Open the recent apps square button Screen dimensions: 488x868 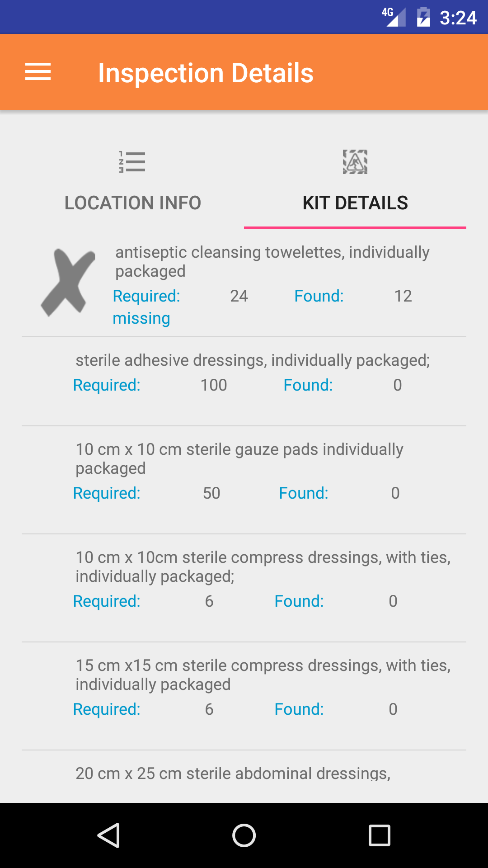(380, 835)
